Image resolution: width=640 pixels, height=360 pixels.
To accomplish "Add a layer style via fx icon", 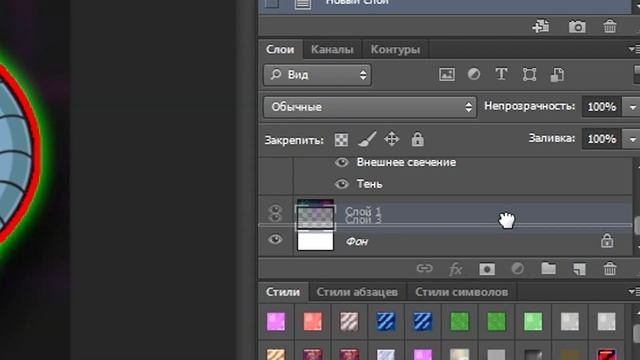I will [x=456, y=269].
